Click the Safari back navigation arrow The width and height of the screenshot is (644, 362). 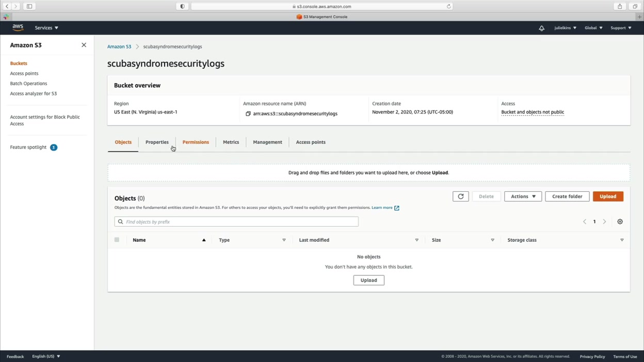(x=7, y=6)
